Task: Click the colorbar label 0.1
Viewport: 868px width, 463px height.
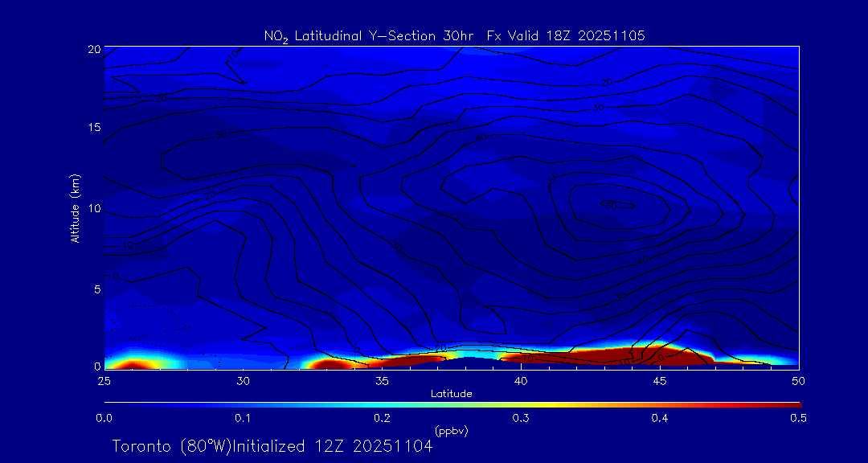Action: click(243, 418)
